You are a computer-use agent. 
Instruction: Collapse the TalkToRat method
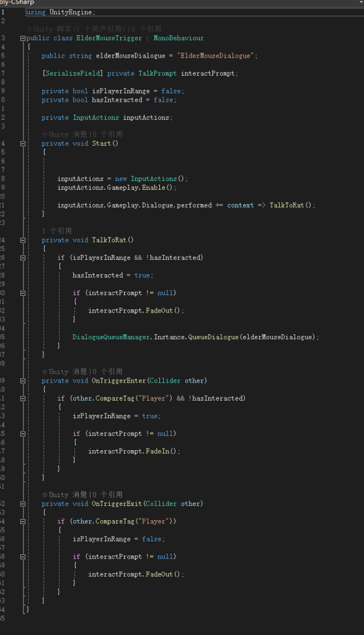tap(23, 240)
